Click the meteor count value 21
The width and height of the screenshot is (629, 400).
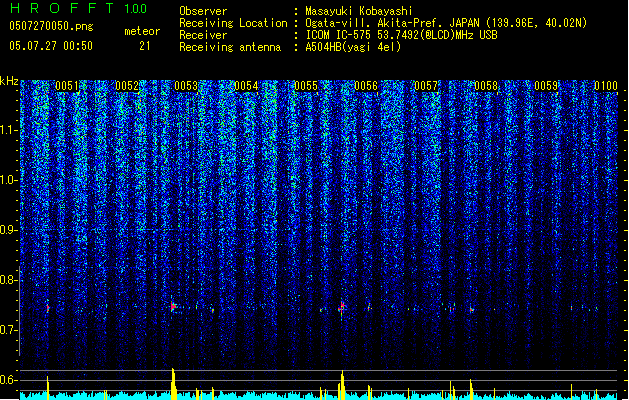(x=145, y=46)
